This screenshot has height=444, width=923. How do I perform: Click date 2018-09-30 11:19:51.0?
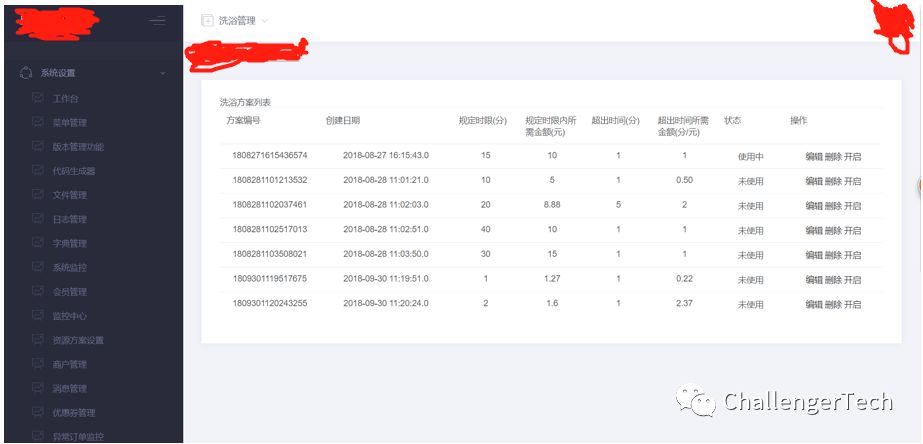point(386,279)
